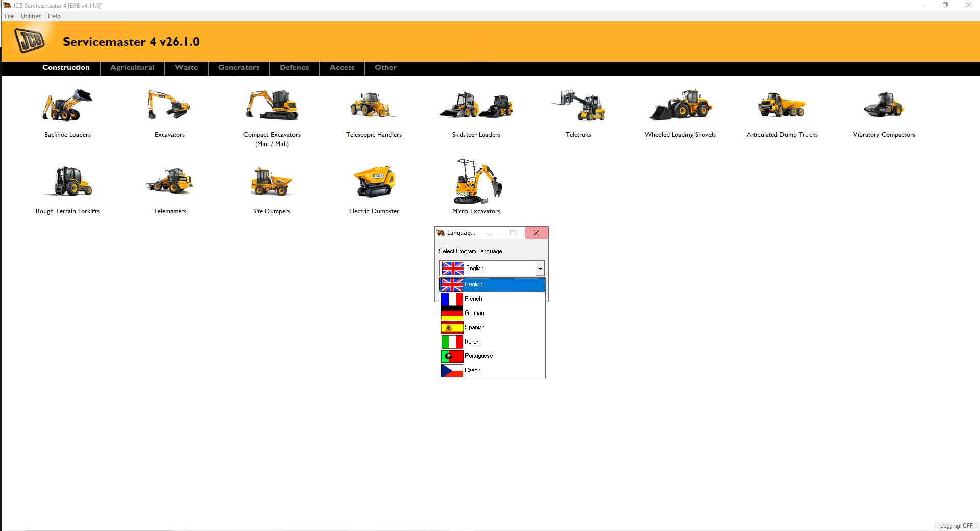Open the Utilities menu
Viewport: 980px width, 531px height.
tap(30, 16)
